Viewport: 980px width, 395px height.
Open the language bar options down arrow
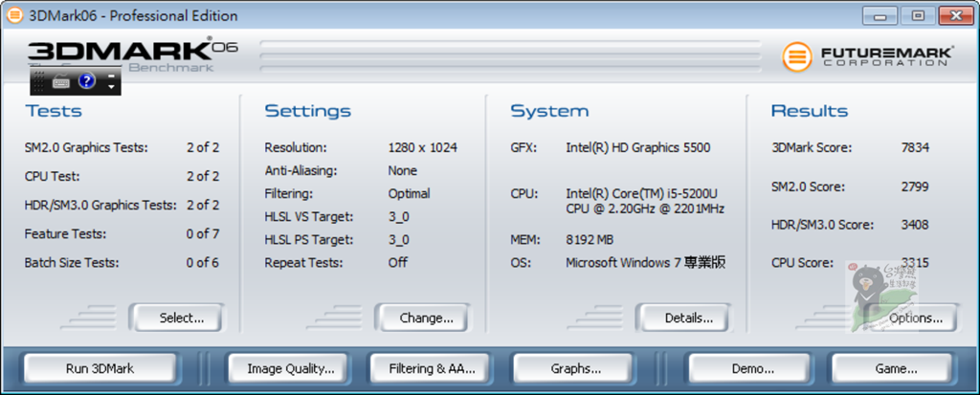pyautogui.click(x=111, y=86)
